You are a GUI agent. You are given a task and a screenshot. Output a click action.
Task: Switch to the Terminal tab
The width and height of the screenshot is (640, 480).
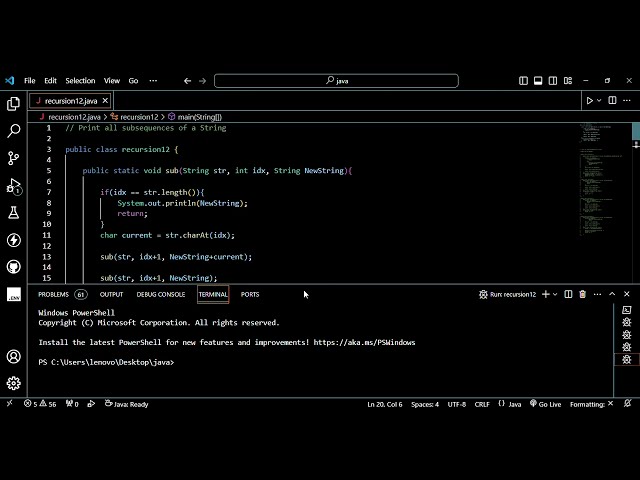coord(213,294)
